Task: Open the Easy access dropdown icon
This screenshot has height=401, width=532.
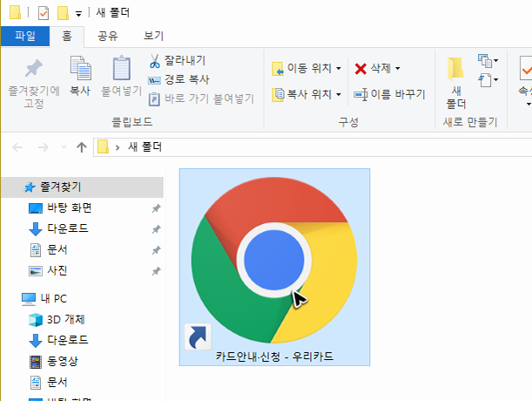Action: [x=488, y=80]
